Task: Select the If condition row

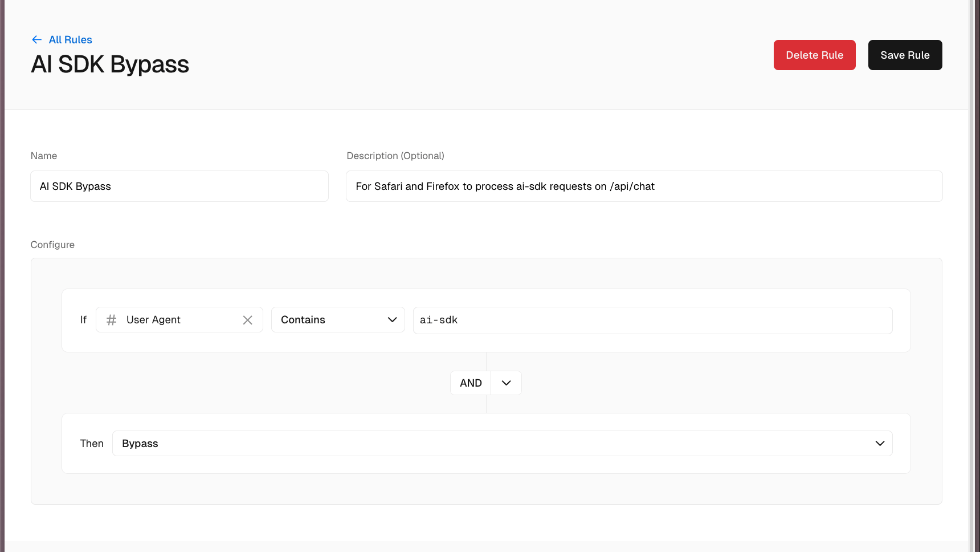Action: tap(486, 320)
